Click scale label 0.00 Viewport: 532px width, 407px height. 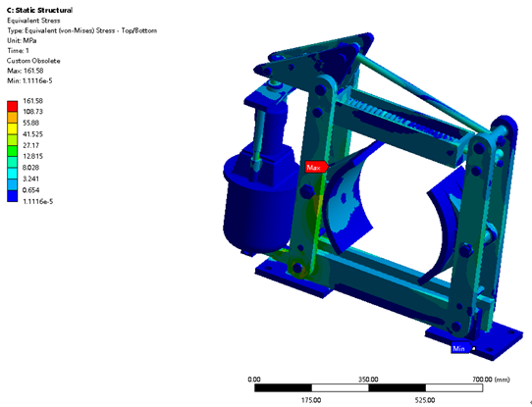(x=254, y=380)
